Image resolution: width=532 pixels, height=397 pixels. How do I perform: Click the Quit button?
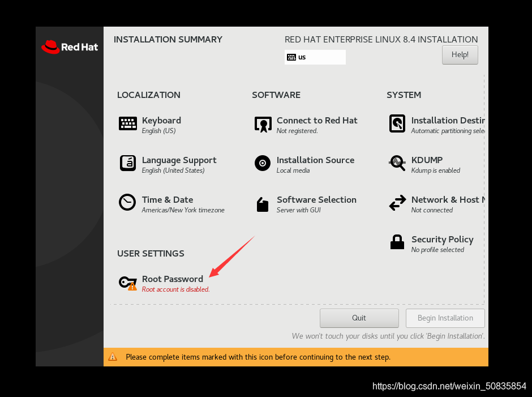[x=359, y=318]
